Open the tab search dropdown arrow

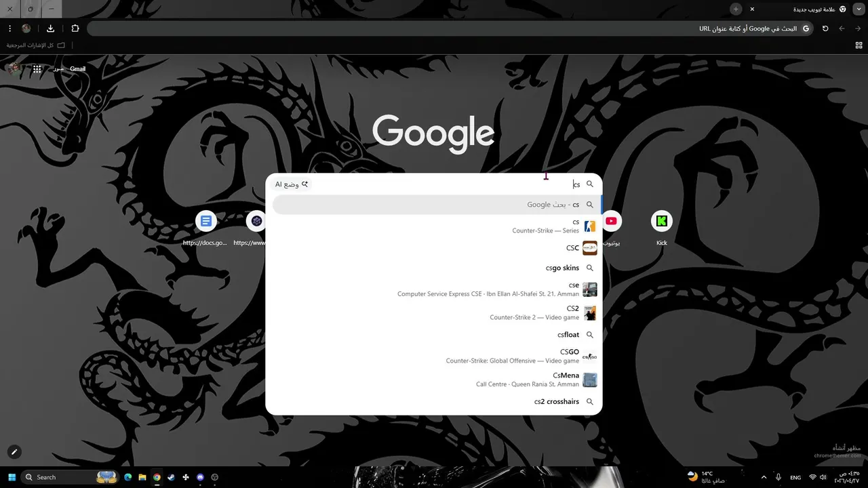click(x=859, y=9)
